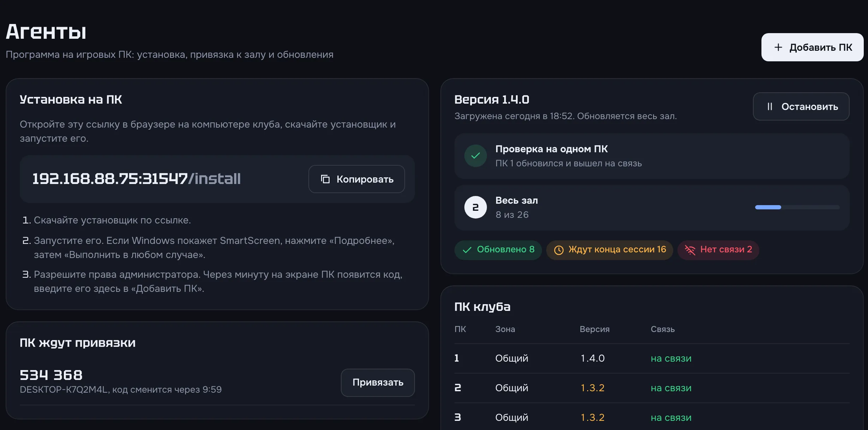Click the Весь зал progress bar
Image resolution: width=868 pixels, height=430 pixels.
coord(797,207)
